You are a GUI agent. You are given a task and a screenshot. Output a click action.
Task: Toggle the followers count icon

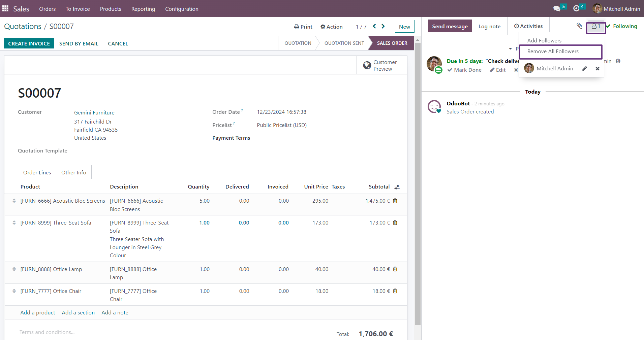596,26
